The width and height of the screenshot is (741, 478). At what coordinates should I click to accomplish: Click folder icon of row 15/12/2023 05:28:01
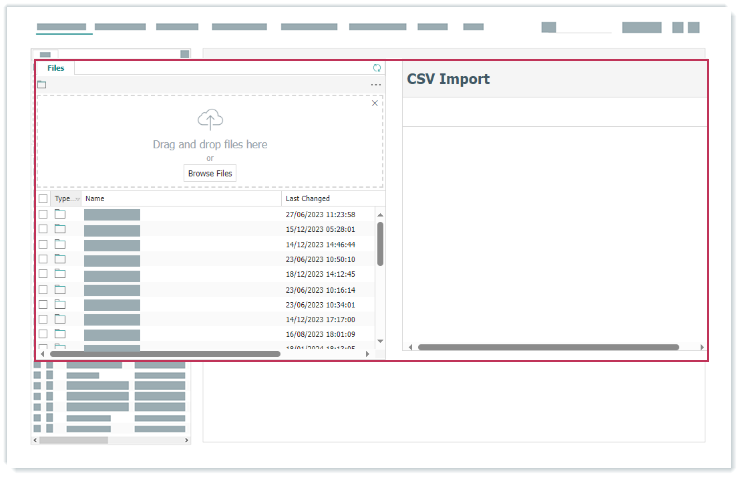coord(60,229)
